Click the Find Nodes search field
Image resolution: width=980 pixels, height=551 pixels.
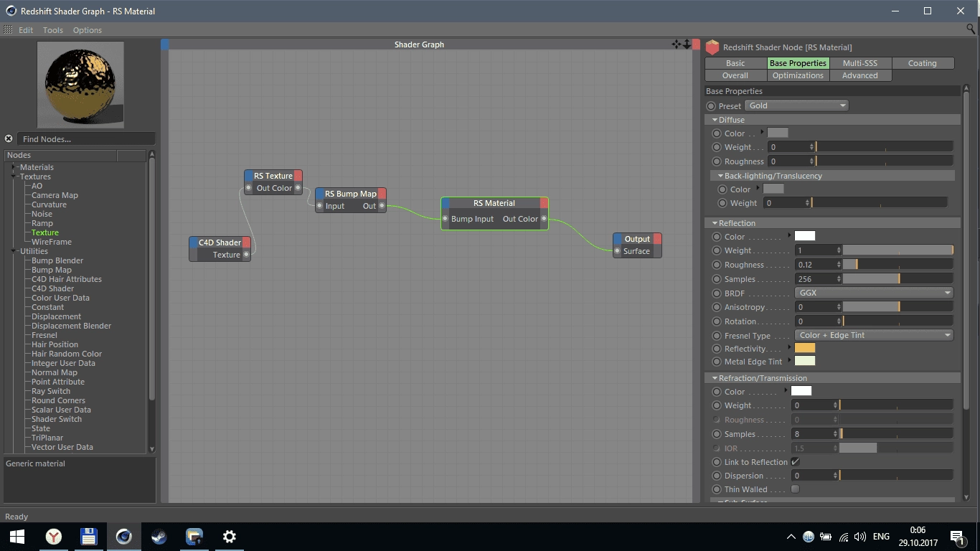(86, 138)
